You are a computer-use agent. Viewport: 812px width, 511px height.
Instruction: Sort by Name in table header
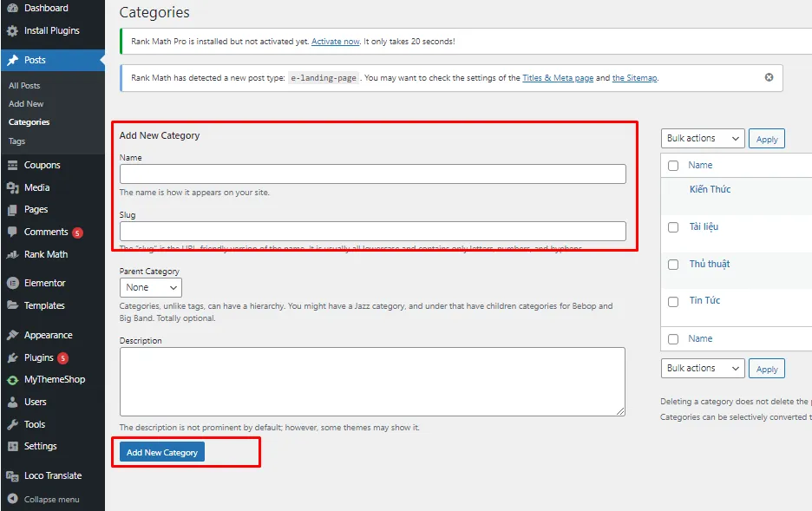(x=700, y=165)
